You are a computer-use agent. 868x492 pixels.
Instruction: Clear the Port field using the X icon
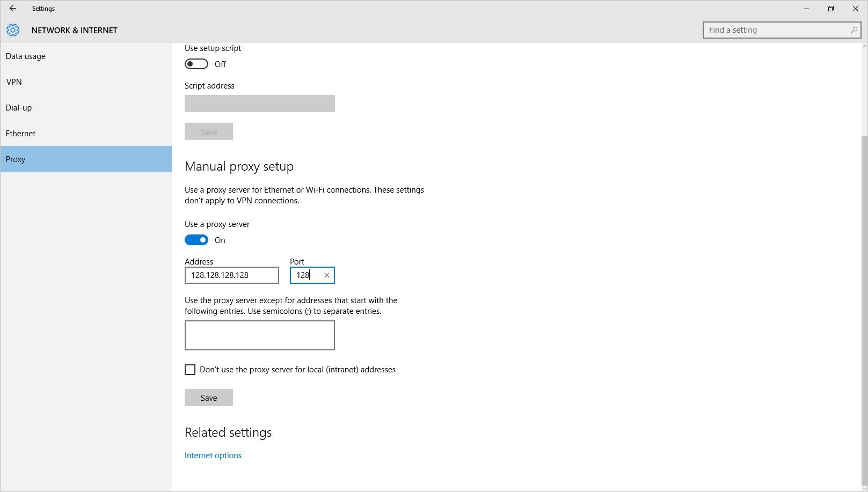pos(327,275)
